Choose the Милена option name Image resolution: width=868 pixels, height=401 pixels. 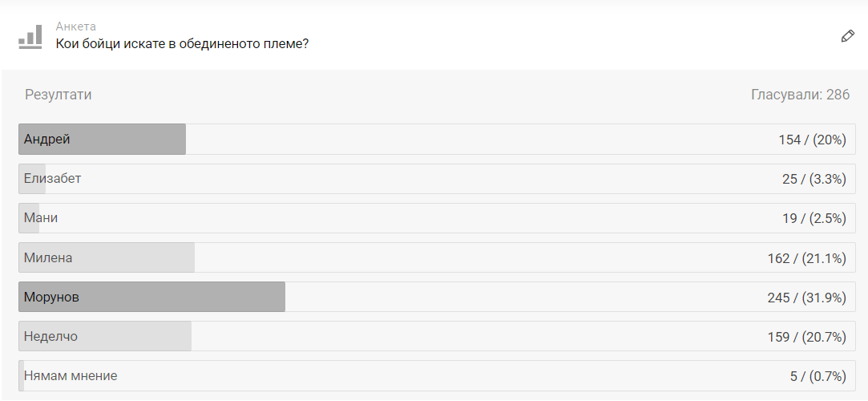tap(48, 257)
